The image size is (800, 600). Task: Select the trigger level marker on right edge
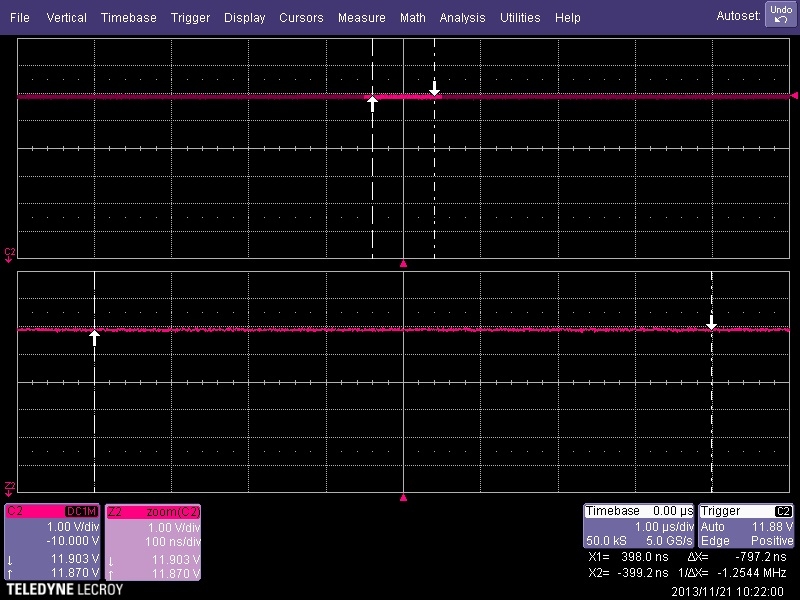click(794, 96)
